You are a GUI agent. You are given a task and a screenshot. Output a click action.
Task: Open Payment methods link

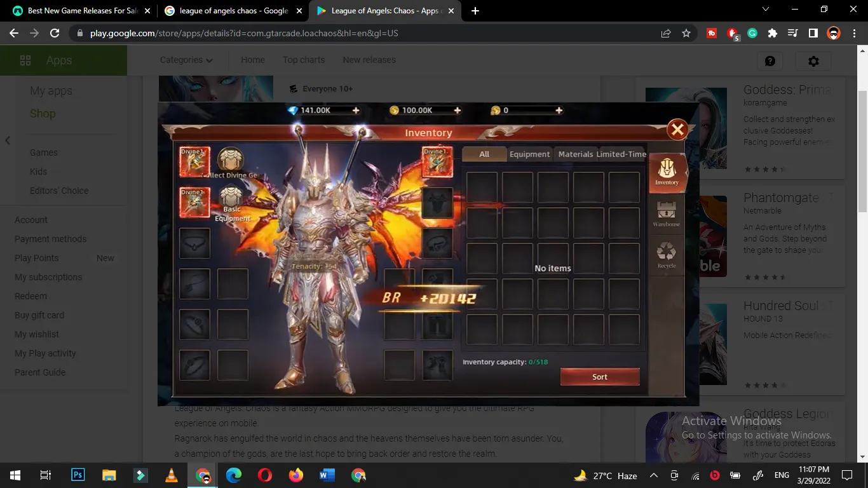[x=50, y=239]
